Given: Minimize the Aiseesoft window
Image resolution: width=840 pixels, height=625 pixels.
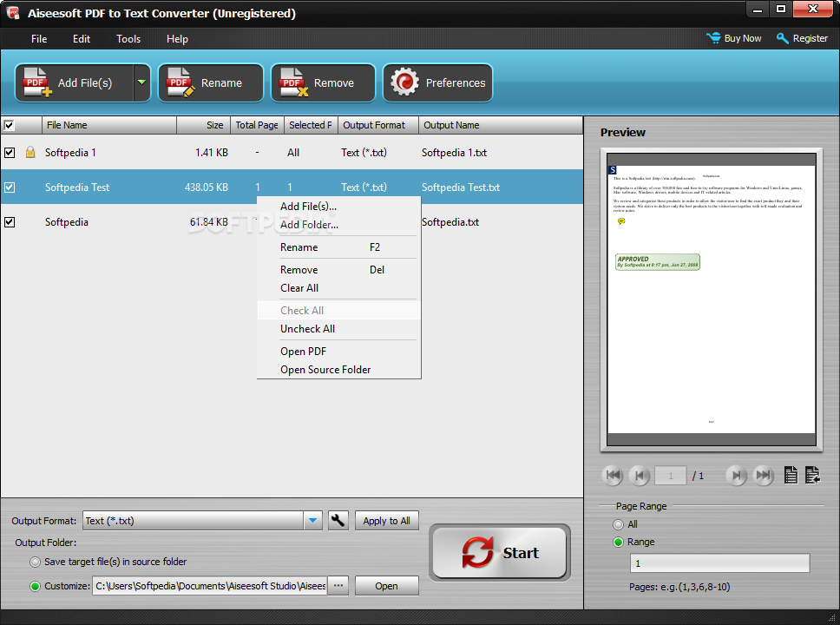Looking at the screenshot, I should tap(758, 9).
